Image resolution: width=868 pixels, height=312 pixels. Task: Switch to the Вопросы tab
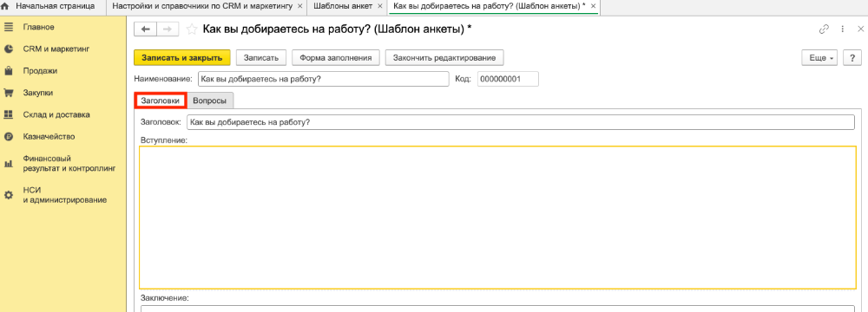210,101
